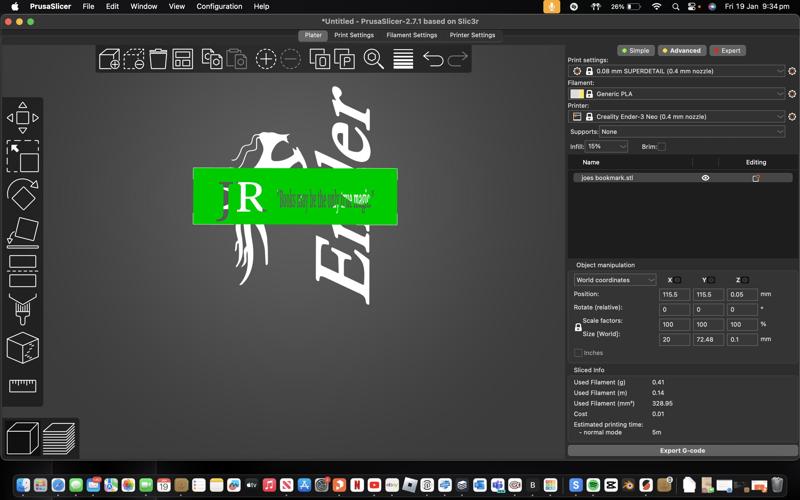Open print settings gear at row end

click(x=792, y=71)
